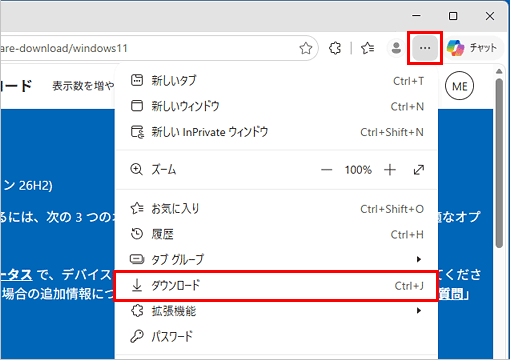Screen dimensions: 510x360
Task: Maximize the Edge window
Action: (x=453, y=16)
